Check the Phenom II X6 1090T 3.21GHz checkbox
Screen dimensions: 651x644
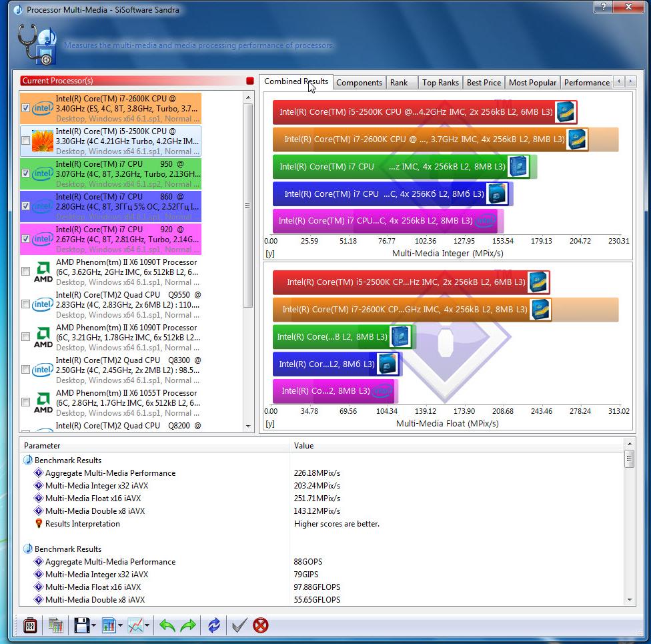click(x=25, y=337)
